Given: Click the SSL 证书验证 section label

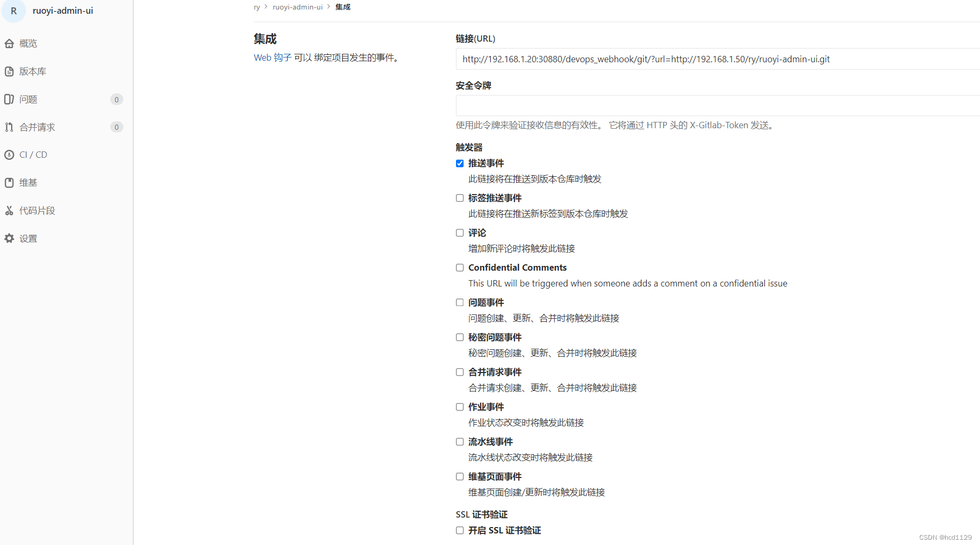Looking at the screenshot, I should click(482, 514).
